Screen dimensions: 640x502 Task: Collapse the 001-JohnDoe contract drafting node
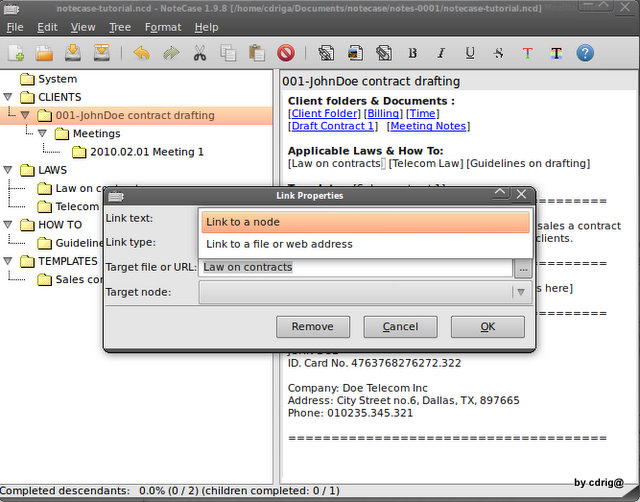(25, 115)
